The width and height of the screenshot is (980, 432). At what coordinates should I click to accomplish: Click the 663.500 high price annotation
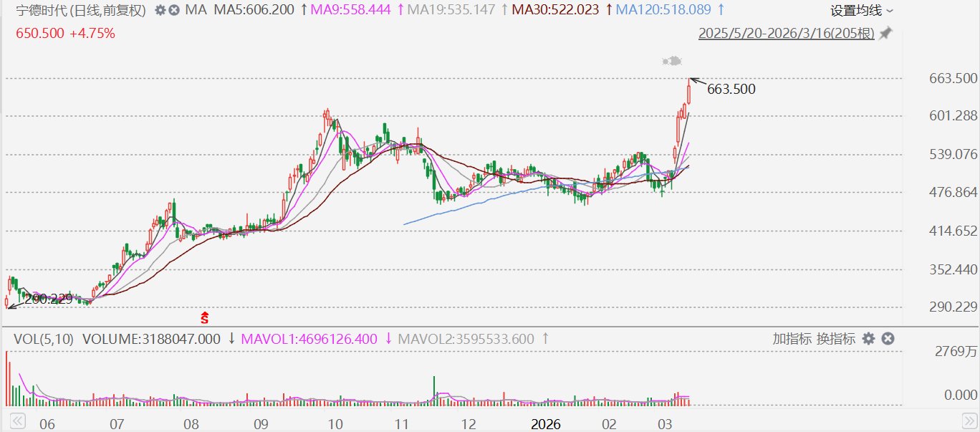click(x=731, y=90)
